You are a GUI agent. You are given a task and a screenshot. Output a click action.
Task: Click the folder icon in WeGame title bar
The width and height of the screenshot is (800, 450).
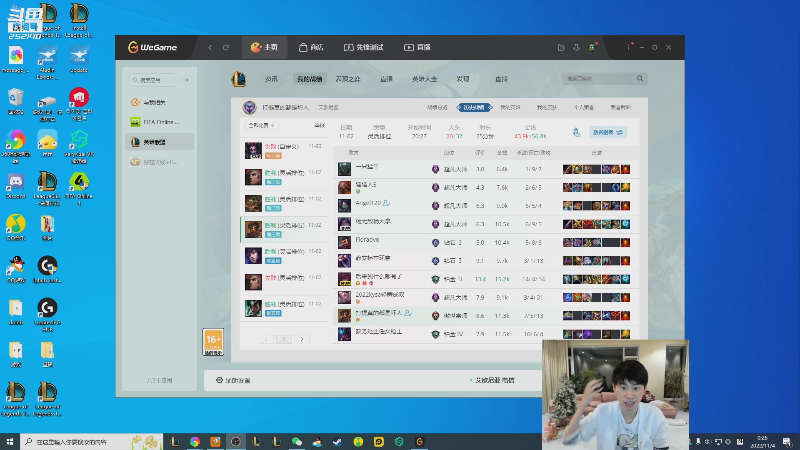[x=561, y=47]
